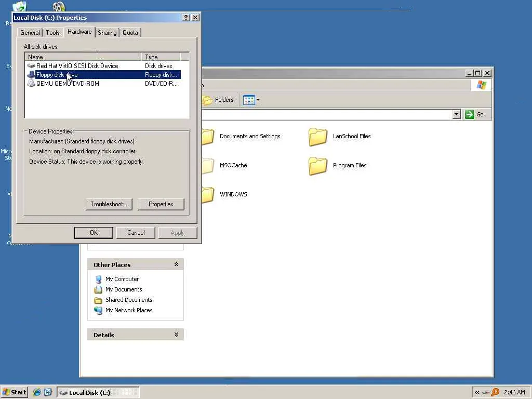532x399 pixels.
Task: Select QEMU QEMU DVD-ROM in drive list
Action: coord(103,84)
